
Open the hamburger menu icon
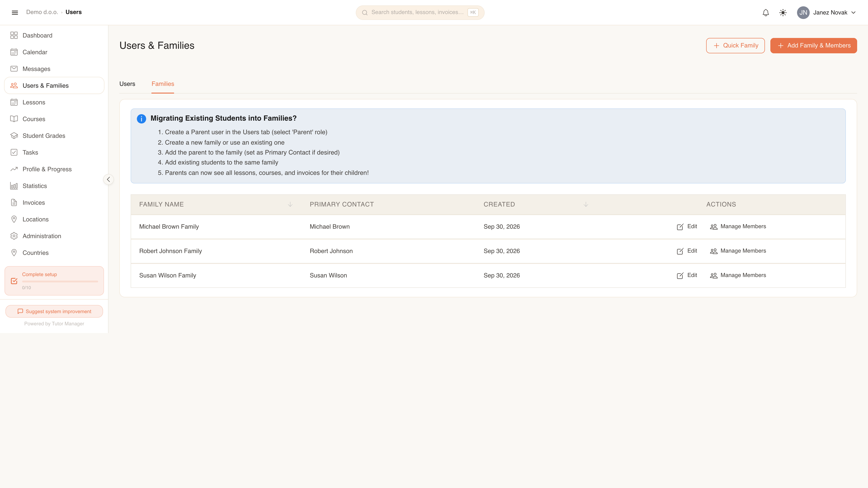tap(15, 12)
